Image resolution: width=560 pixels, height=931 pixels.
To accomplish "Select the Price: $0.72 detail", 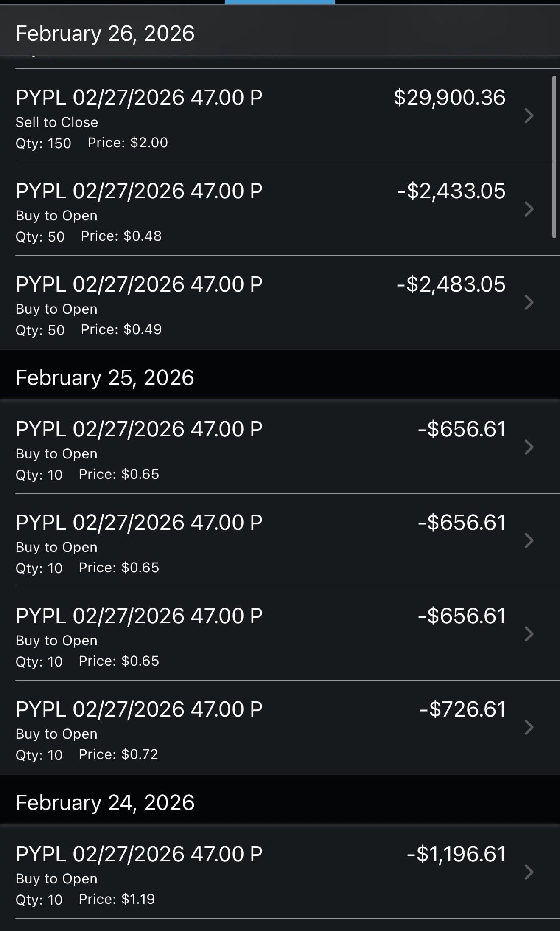I will [x=118, y=754].
